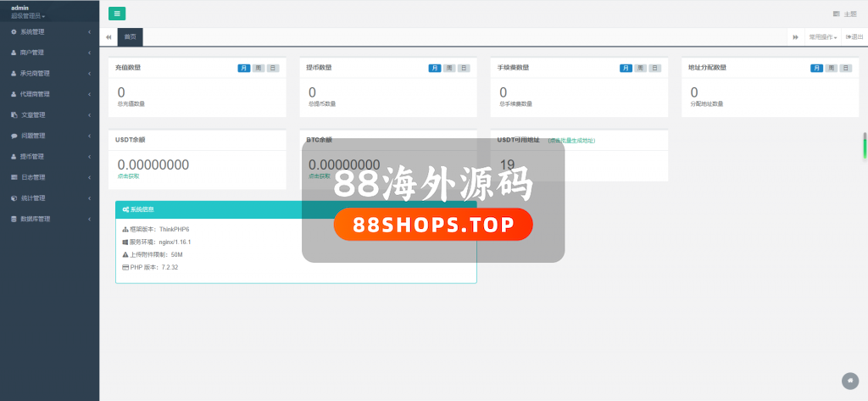The image size is (868, 401).
Task: Switch 充值数量 card to 周 view
Action: pyautogui.click(x=259, y=68)
